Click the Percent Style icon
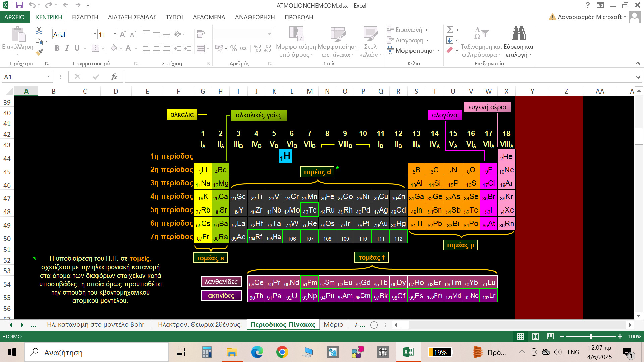The image size is (644, 362). pos(233,48)
